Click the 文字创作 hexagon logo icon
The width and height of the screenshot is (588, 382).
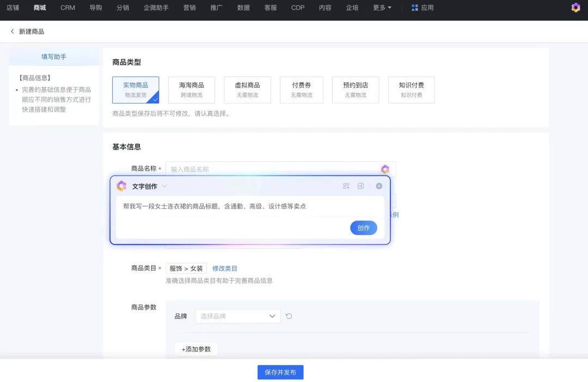click(x=121, y=186)
